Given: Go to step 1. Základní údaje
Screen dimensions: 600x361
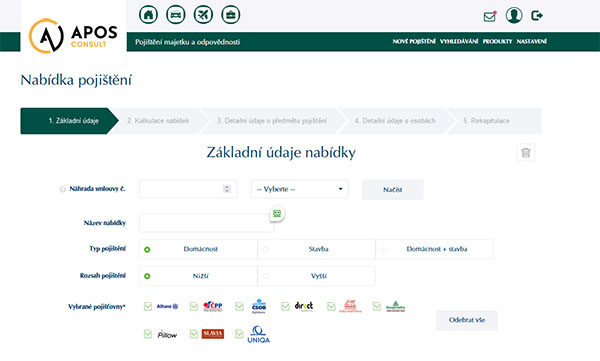Looking at the screenshot, I should [69, 121].
